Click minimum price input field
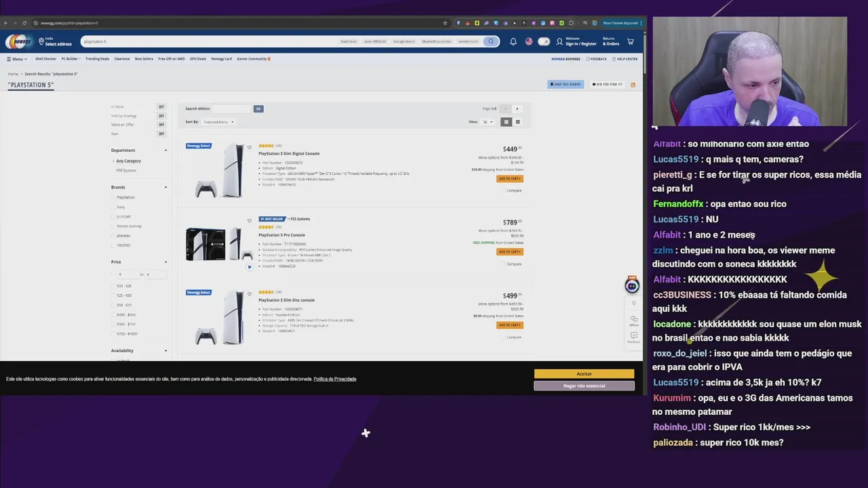This screenshot has width=868, height=488. pos(127,274)
